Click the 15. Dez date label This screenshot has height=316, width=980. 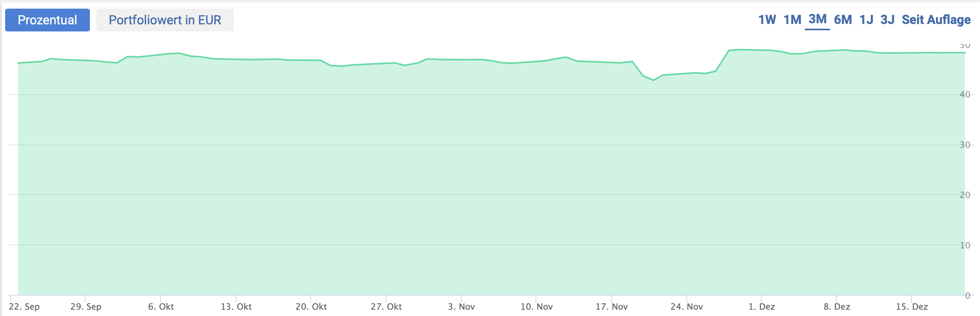point(912,307)
